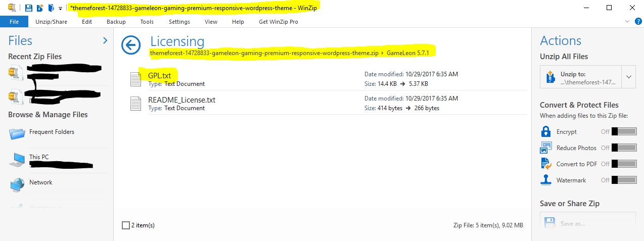Click the This PC computer icon
The height and width of the screenshot is (241, 644).
pyautogui.click(x=17, y=160)
